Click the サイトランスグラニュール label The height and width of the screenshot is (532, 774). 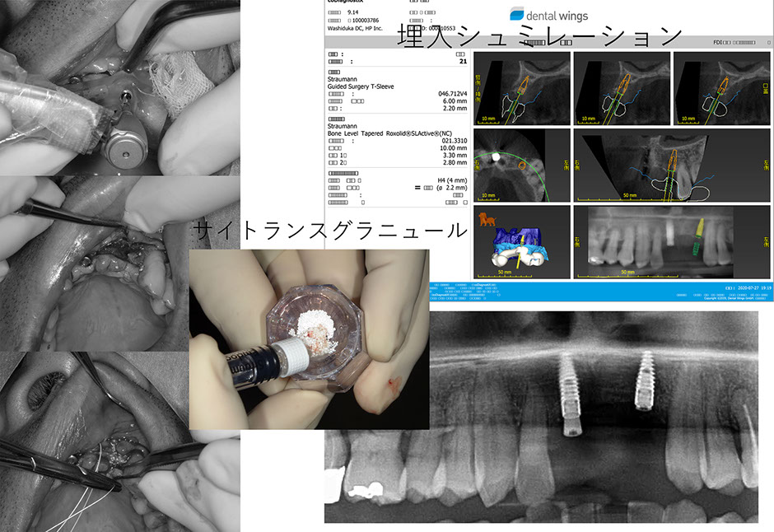coord(329,230)
